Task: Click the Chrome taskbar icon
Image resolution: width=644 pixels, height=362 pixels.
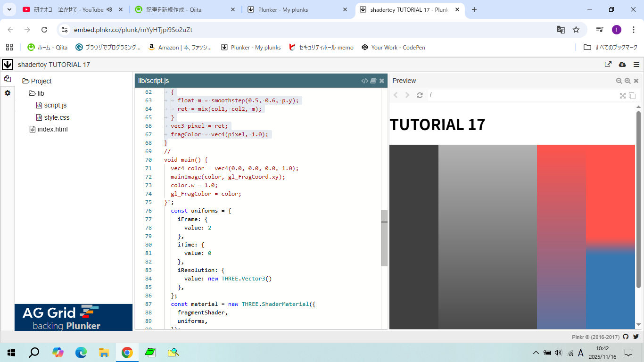Action: (x=127, y=352)
